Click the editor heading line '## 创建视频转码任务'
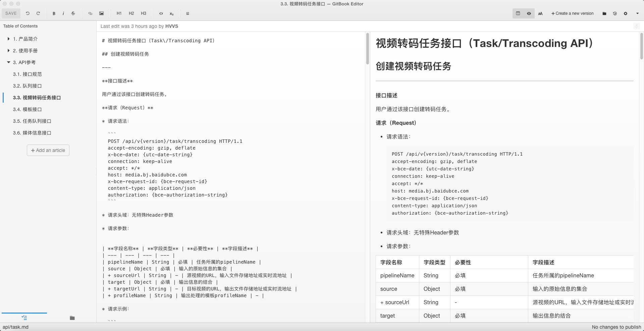This screenshot has width=644, height=331. pyautogui.click(x=125, y=54)
